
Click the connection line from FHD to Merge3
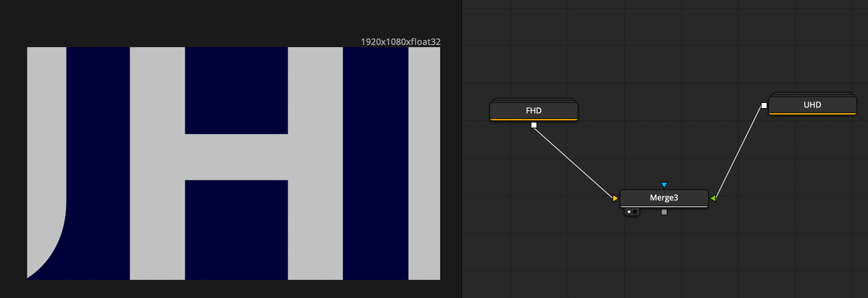(574, 162)
